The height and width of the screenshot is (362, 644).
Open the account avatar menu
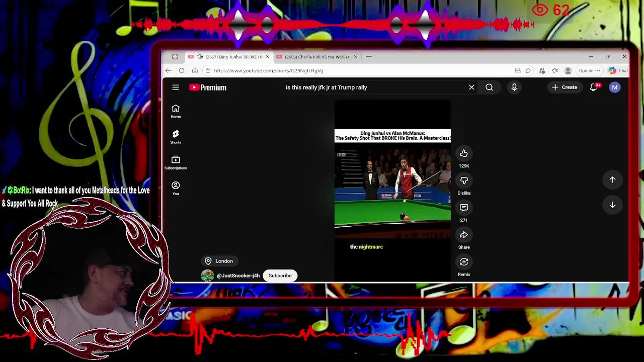pyautogui.click(x=615, y=87)
